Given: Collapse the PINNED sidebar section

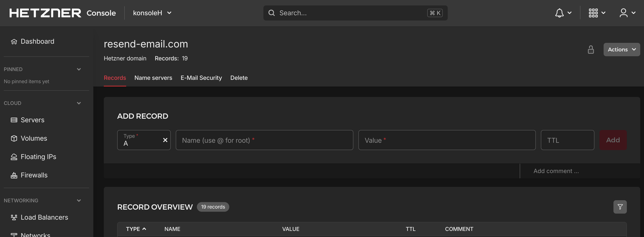Looking at the screenshot, I should tap(79, 69).
